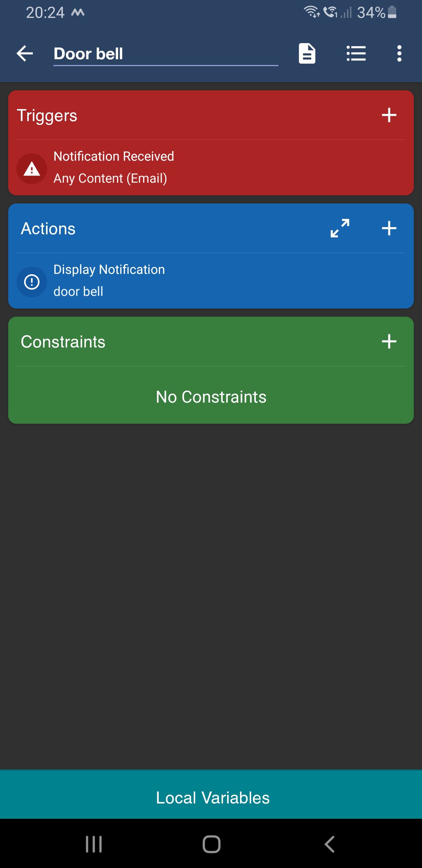Tap the back arrow icon

coord(25,54)
